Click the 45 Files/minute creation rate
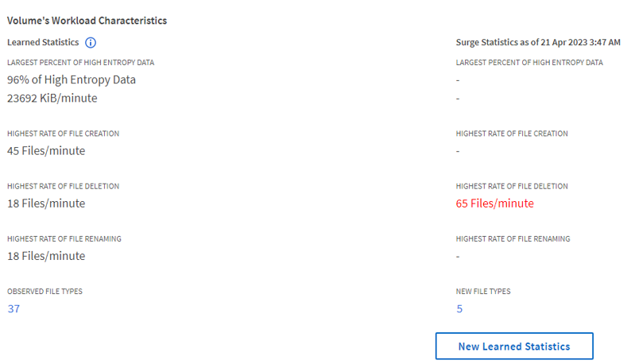Viewport: 631px width, 364px height. pyautogui.click(x=46, y=151)
